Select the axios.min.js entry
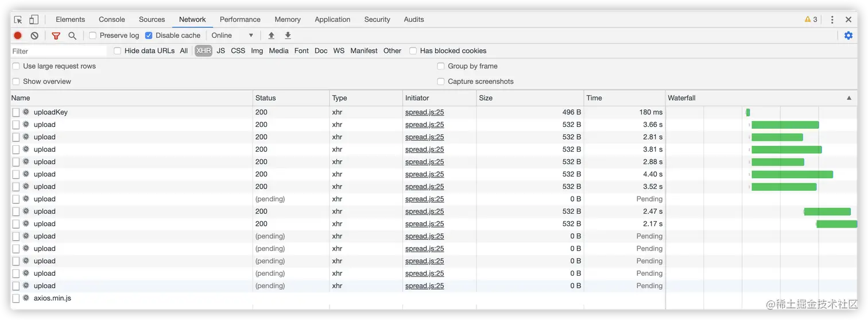Image resolution: width=868 pixels, height=320 pixels. point(433,298)
